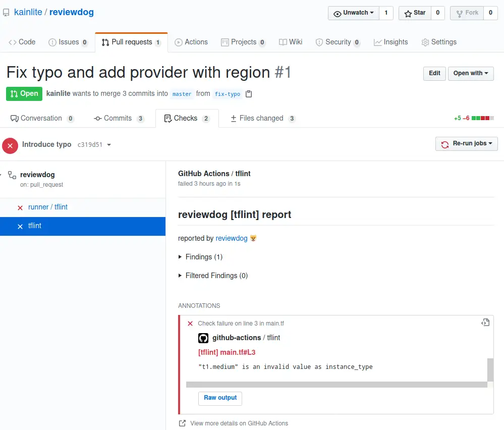Click the Introduce typo commit title
The image size is (504, 430).
click(46, 144)
